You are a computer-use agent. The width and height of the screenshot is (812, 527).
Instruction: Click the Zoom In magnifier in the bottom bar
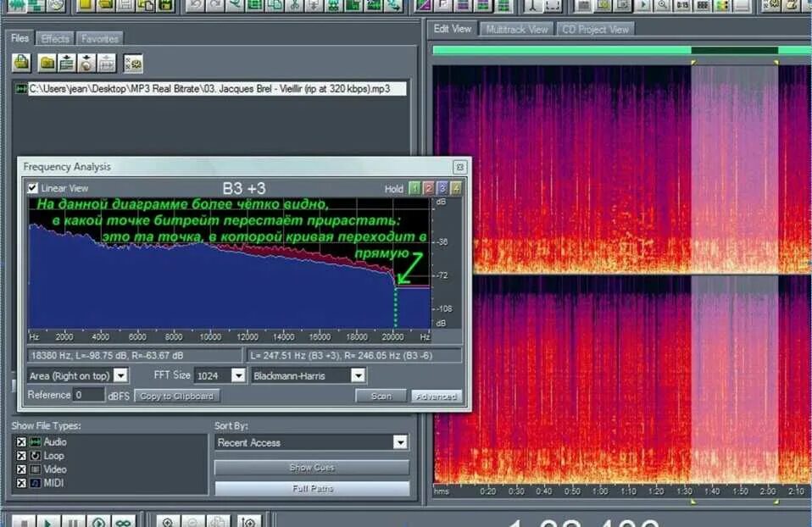(x=167, y=521)
